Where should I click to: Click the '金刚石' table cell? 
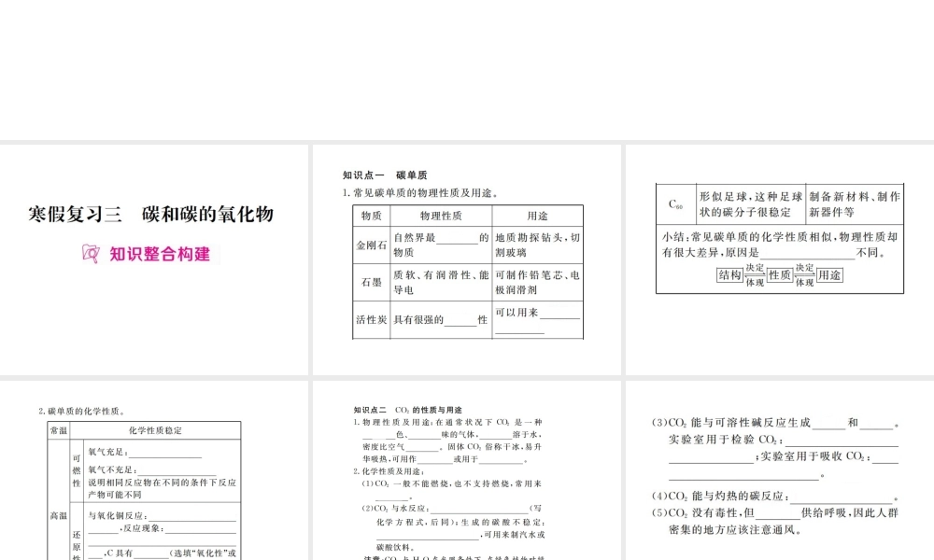[372, 245]
